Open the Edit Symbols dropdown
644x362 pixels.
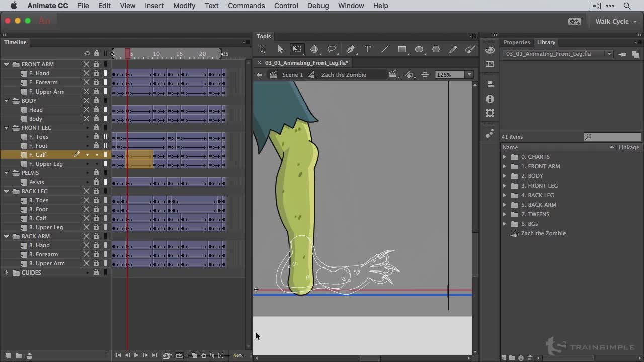click(x=410, y=75)
